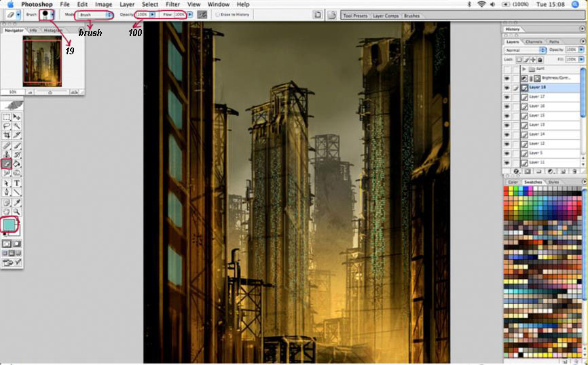Select the Move tool
The width and height of the screenshot is (588, 365).
click(x=17, y=117)
